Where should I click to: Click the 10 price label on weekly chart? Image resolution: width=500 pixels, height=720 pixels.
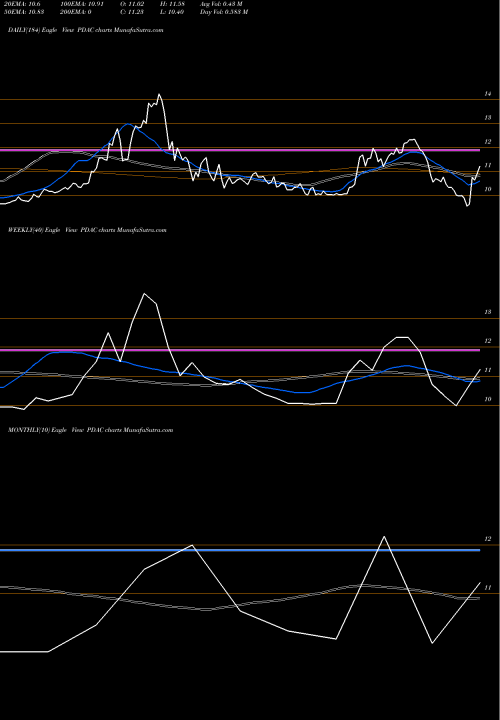[488, 399]
